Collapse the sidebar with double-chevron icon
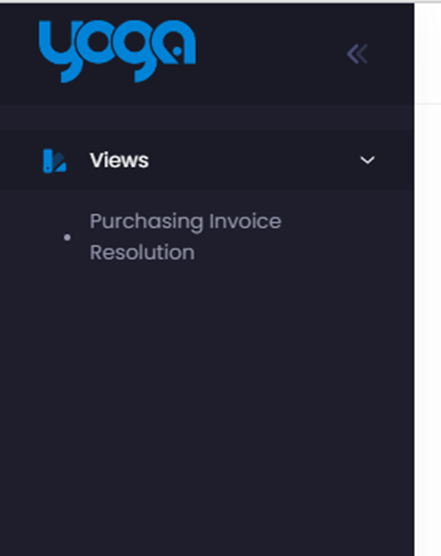Image resolution: width=441 pixels, height=556 pixels. coord(357,54)
